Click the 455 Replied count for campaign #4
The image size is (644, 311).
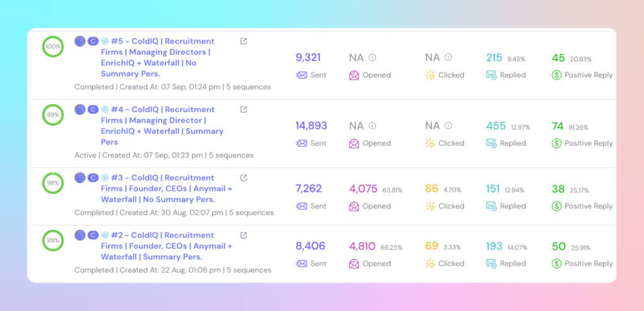point(496,126)
